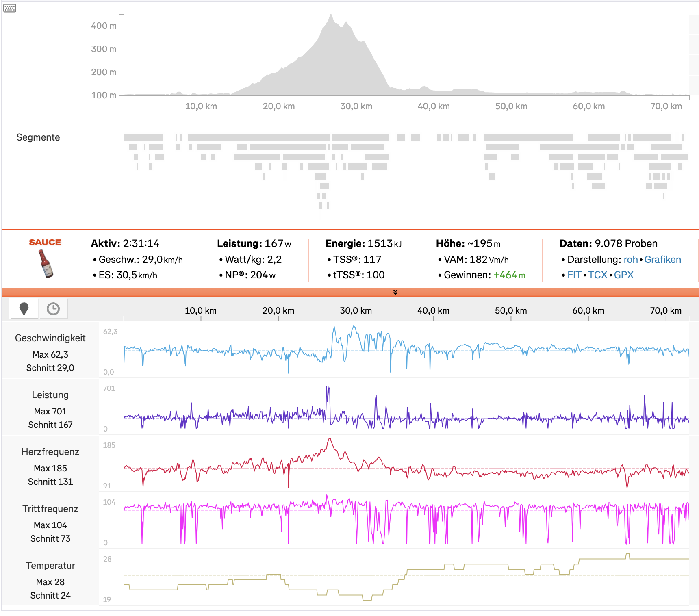Select the Geschwindigkeit chart label
This screenshot has height=616, width=699.
point(50,338)
